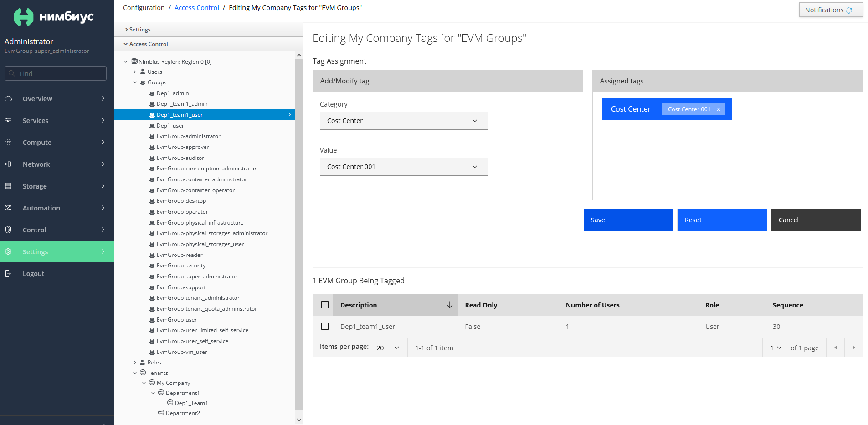Select Dep1_team1_admin group in tree
Screen dimensions: 868x425
point(182,104)
